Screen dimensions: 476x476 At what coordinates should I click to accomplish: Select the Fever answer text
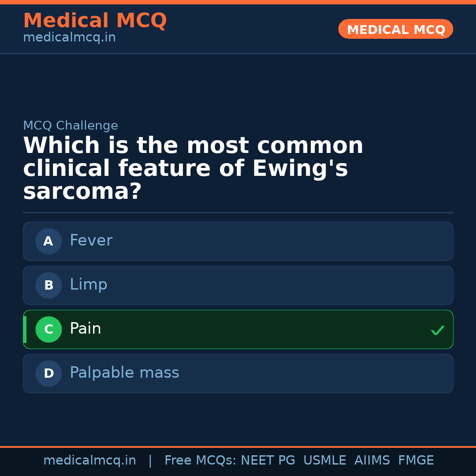(x=91, y=241)
